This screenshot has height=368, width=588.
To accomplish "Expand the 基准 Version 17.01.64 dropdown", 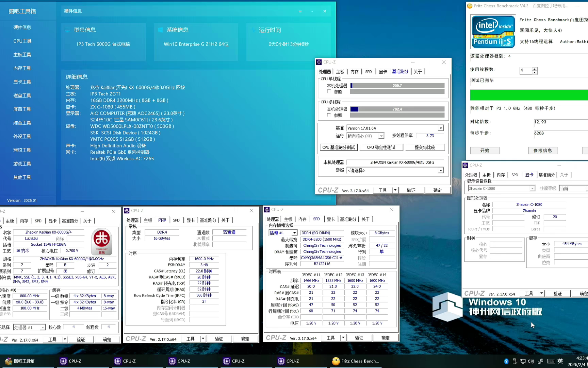I will point(441,128).
